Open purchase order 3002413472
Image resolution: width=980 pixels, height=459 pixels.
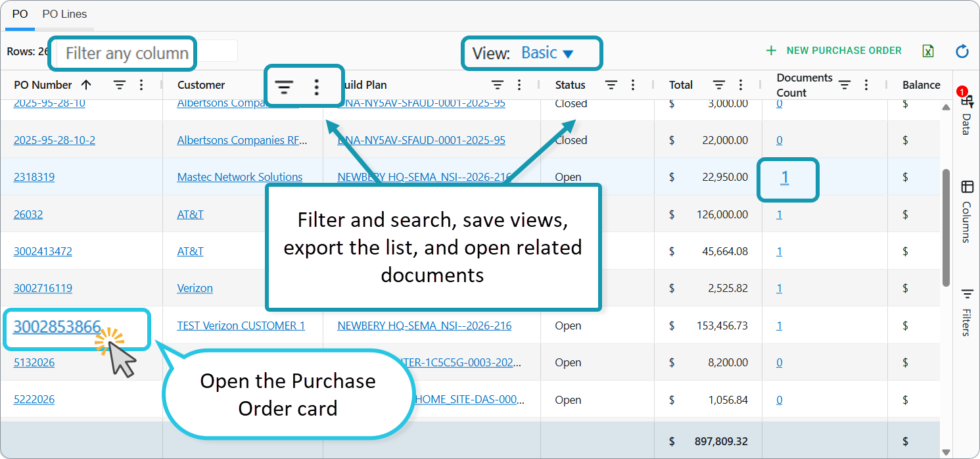click(x=43, y=251)
